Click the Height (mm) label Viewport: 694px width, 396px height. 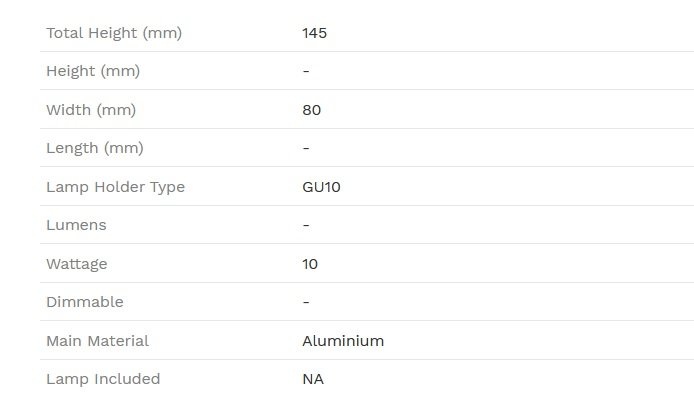(x=93, y=71)
